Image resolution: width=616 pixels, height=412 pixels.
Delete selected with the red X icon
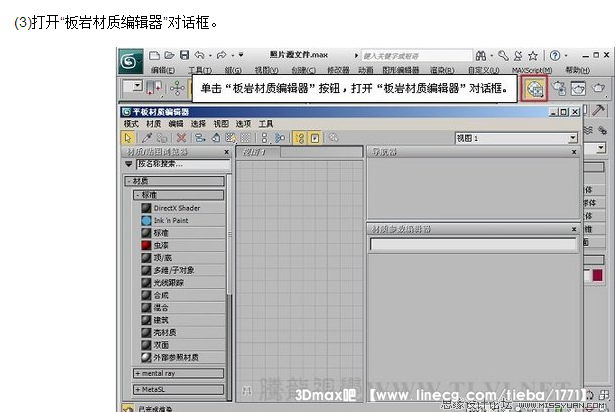[181, 138]
